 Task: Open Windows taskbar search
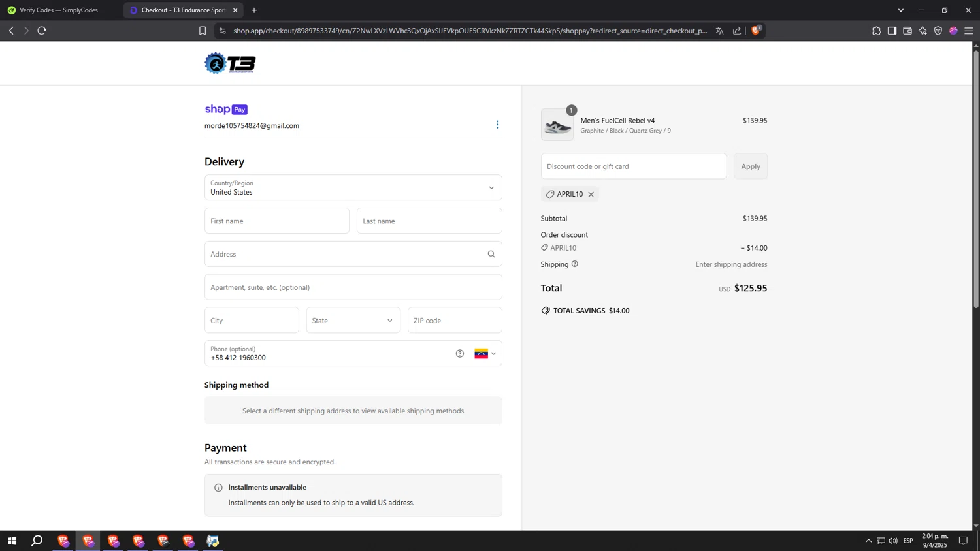pyautogui.click(x=37, y=541)
